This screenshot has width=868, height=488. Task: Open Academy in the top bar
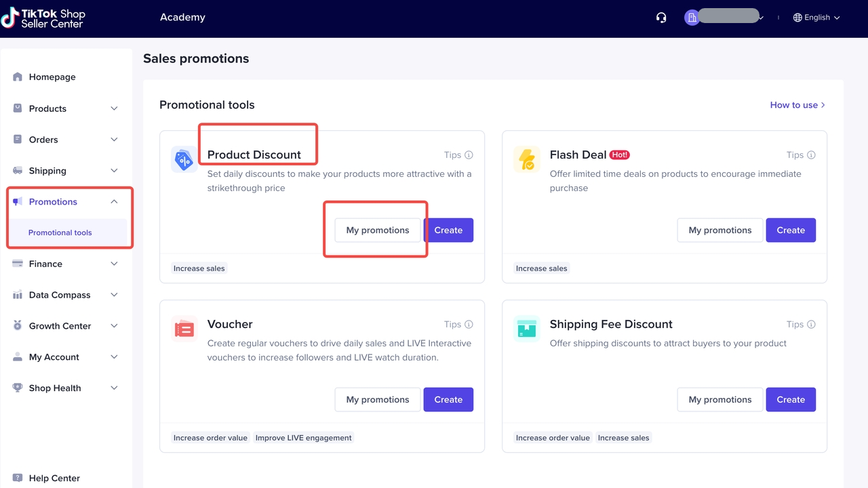tap(182, 18)
